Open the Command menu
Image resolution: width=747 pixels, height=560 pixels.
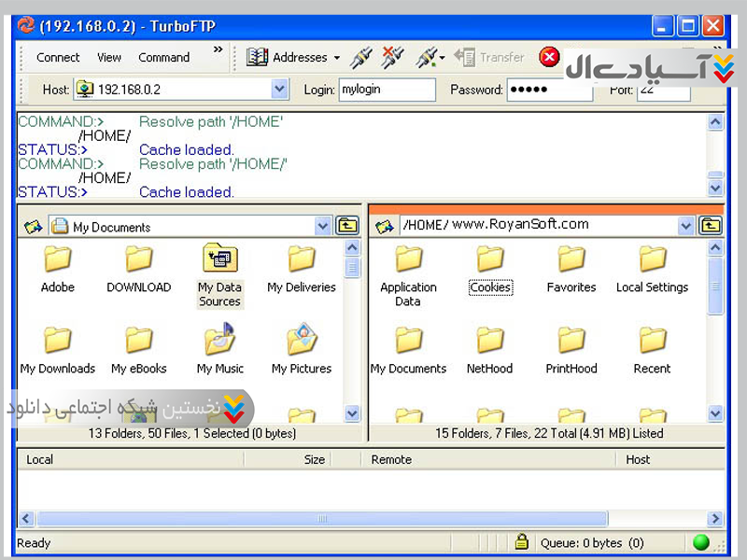tap(164, 57)
